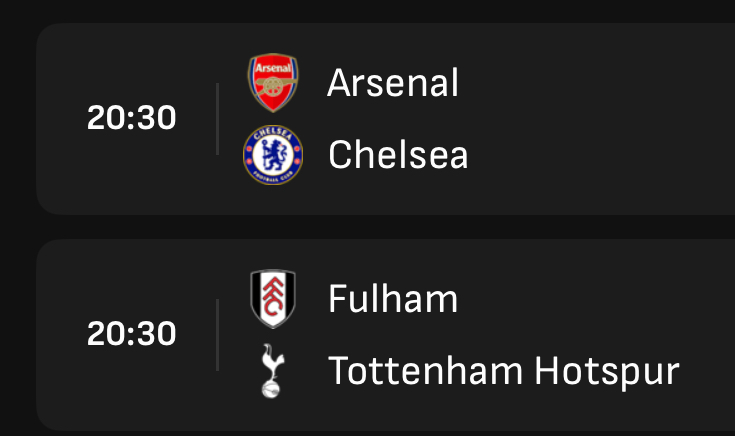Image resolution: width=735 pixels, height=436 pixels.
Task: Click the Chelsea club badge
Action: [273, 155]
